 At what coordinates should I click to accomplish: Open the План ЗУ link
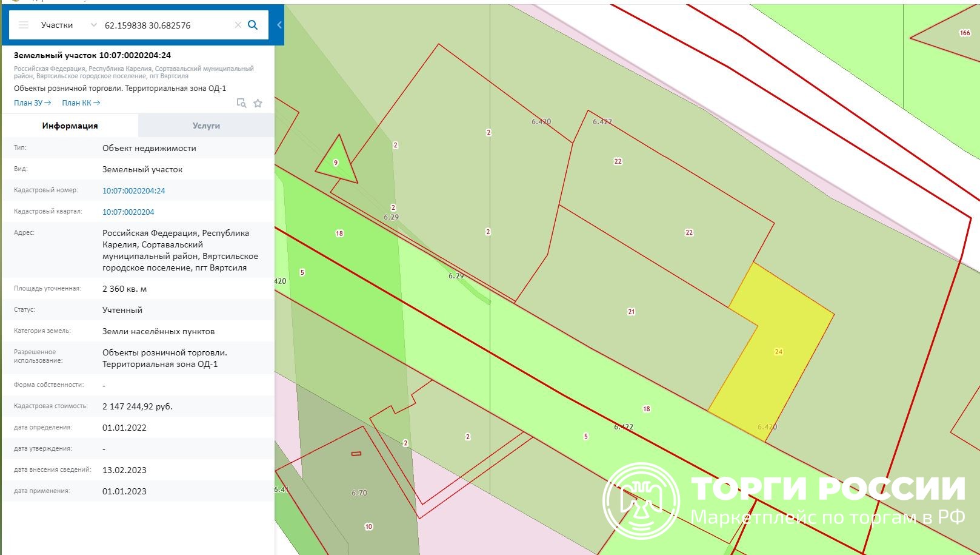point(32,103)
